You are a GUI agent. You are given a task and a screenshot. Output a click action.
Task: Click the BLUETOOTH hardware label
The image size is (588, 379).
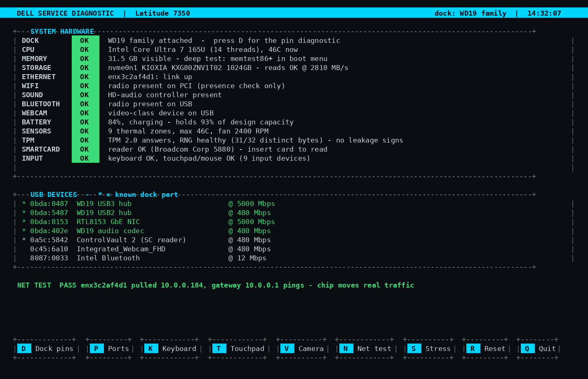pyautogui.click(x=41, y=104)
